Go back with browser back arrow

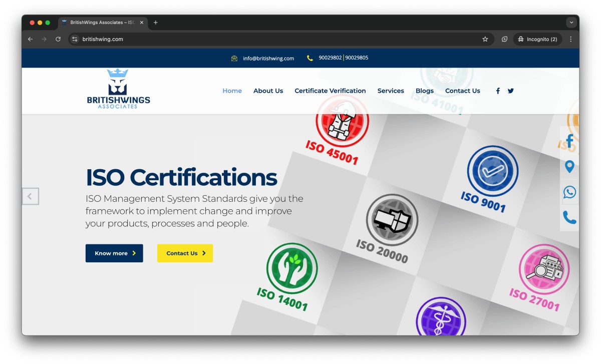(30, 39)
